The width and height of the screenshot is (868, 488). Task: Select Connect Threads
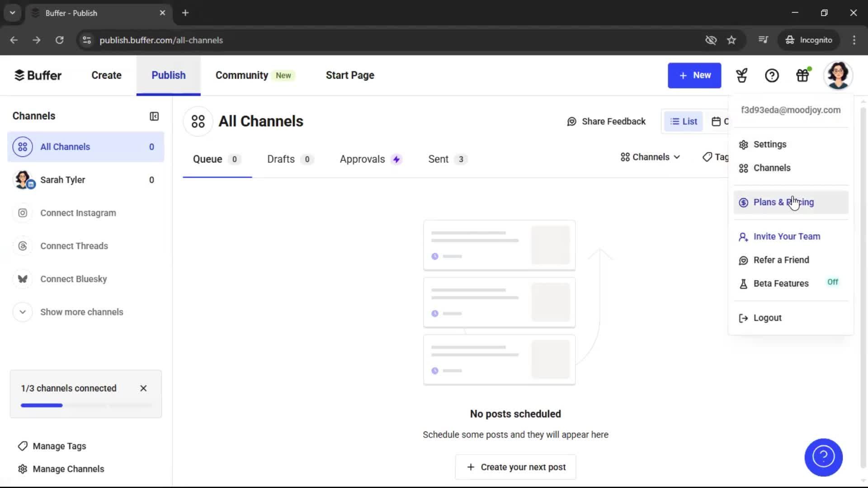(x=74, y=246)
